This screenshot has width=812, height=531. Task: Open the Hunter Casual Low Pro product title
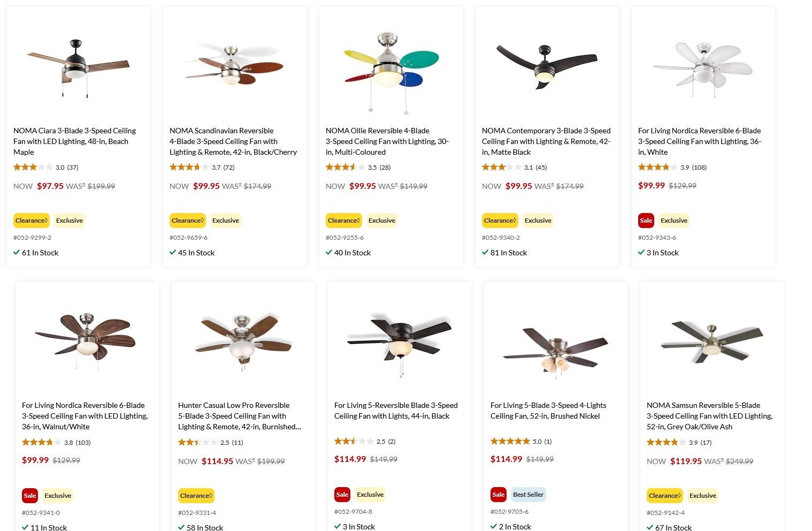click(x=234, y=415)
